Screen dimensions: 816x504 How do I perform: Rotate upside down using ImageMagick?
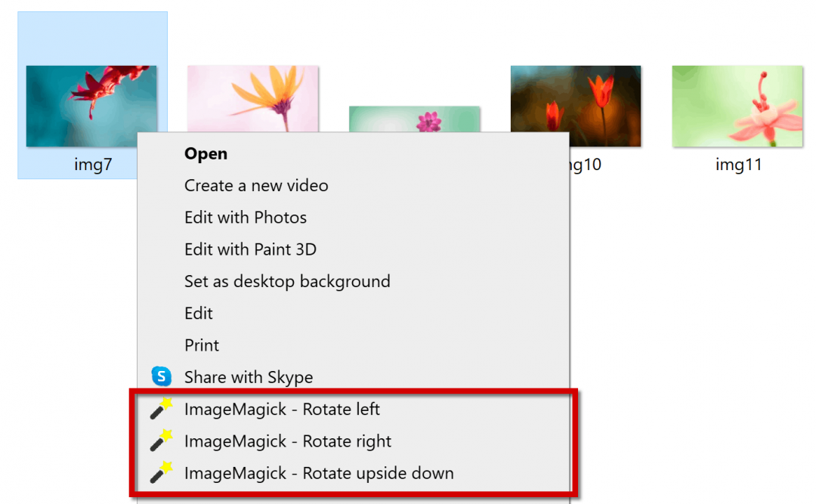[x=319, y=473]
